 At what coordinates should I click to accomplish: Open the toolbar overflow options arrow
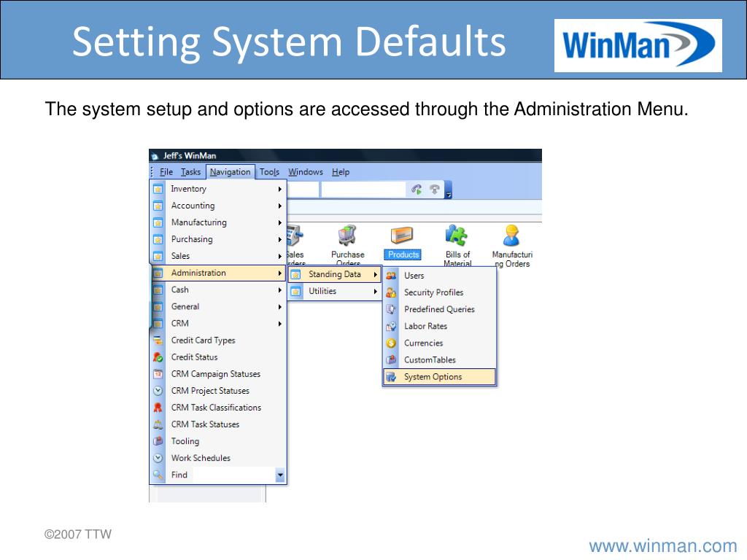(449, 190)
